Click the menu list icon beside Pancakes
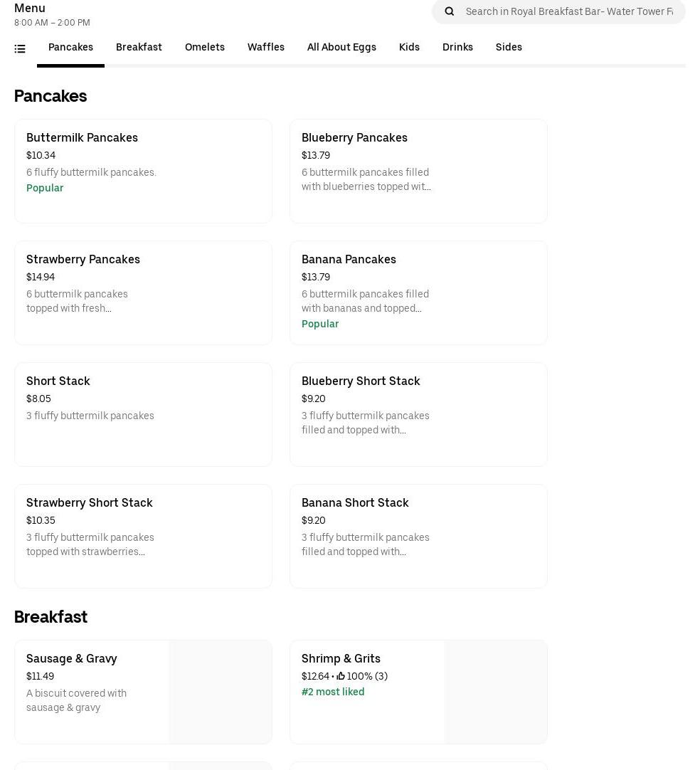 click(20, 49)
